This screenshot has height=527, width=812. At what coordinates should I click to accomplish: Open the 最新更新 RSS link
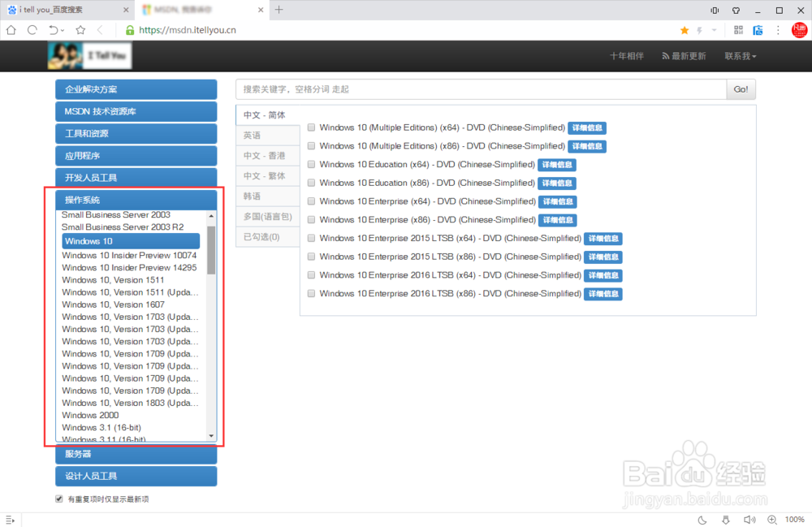pos(684,56)
